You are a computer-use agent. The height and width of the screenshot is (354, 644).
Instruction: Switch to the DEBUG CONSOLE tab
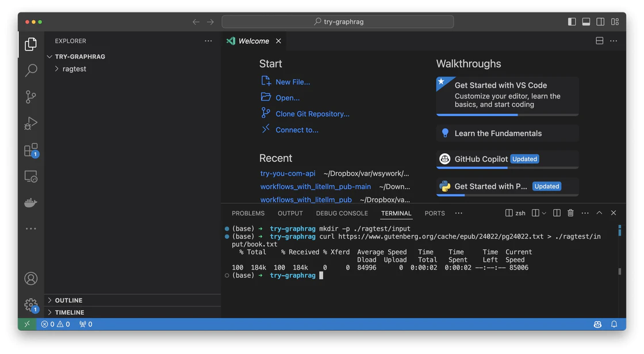342,213
